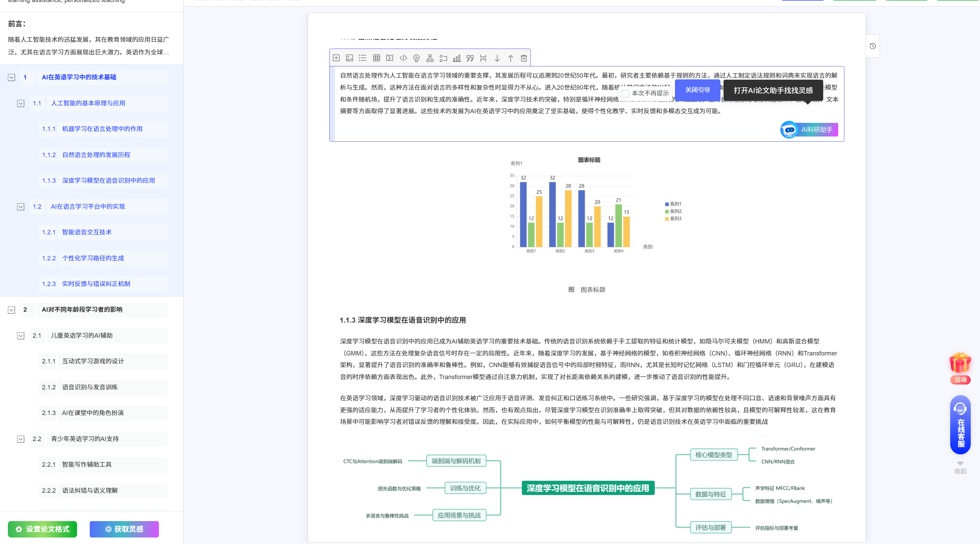Click the quotation marks citation icon
The height and width of the screenshot is (544, 980).
coord(470,58)
